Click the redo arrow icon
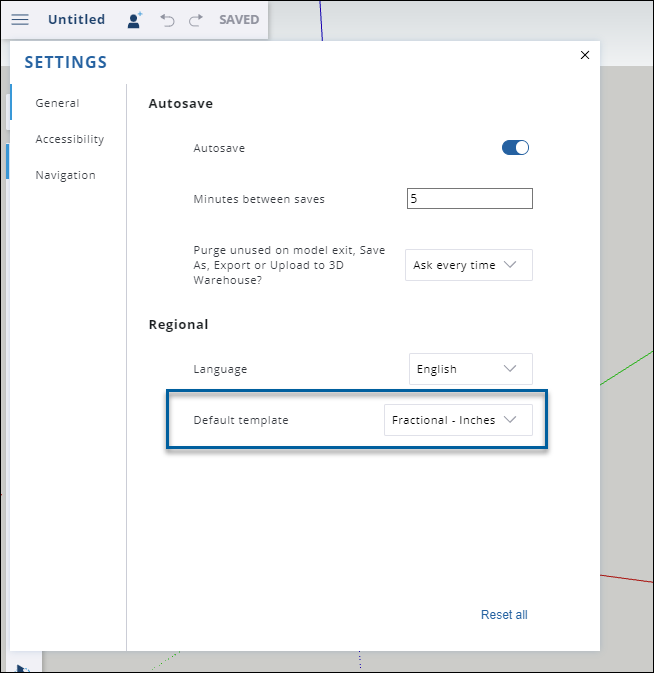The image size is (654, 673). 196,20
